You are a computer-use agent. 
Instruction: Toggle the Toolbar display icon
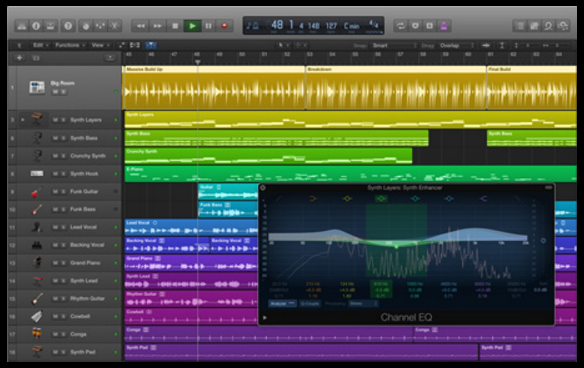tap(50, 26)
